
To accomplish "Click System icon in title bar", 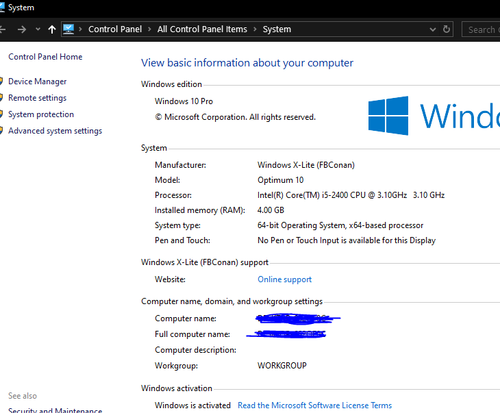I will tap(2, 7).
